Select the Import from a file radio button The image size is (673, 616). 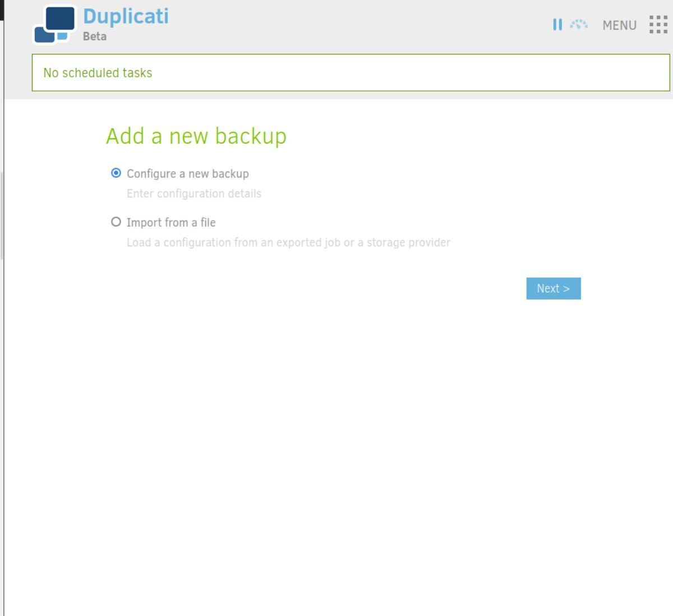116,222
